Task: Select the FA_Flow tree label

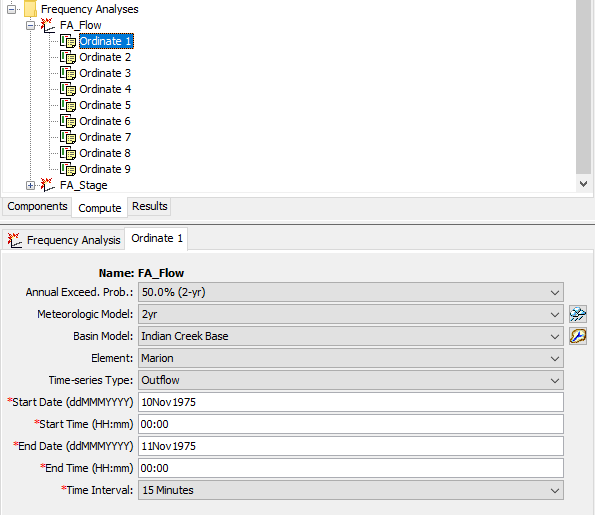Action: (80, 25)
